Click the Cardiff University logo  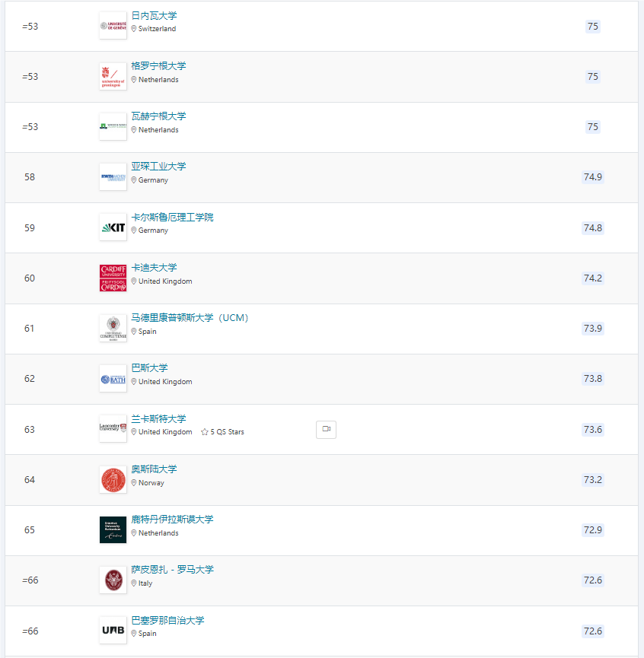(x=113, y=278)
